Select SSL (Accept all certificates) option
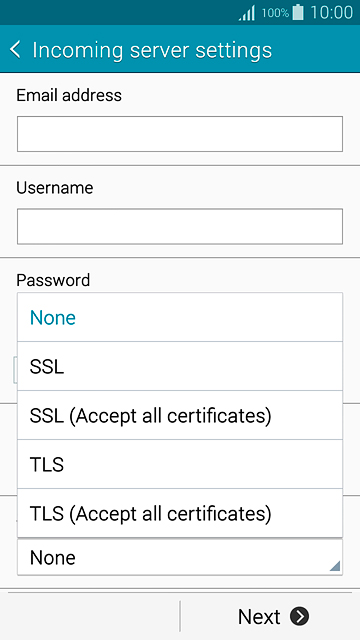Viewport: 360px width, 640px height. (180, 415)
